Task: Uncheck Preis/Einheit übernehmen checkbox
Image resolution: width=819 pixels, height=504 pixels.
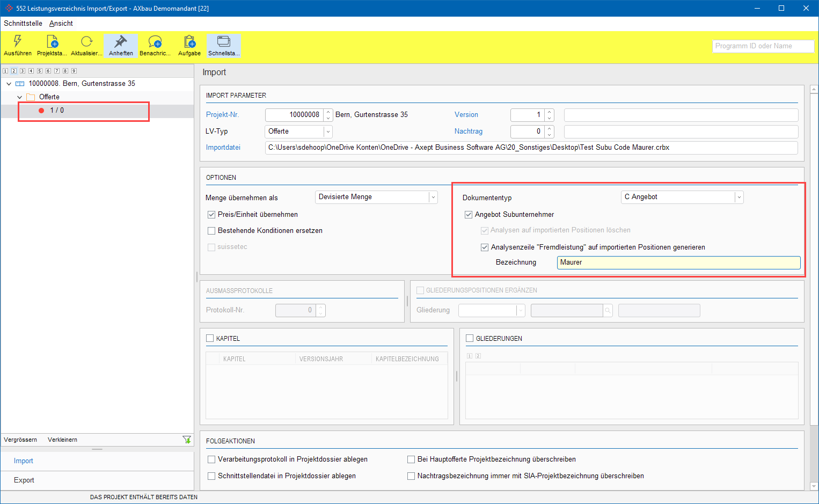Action: tap(211, 215)
